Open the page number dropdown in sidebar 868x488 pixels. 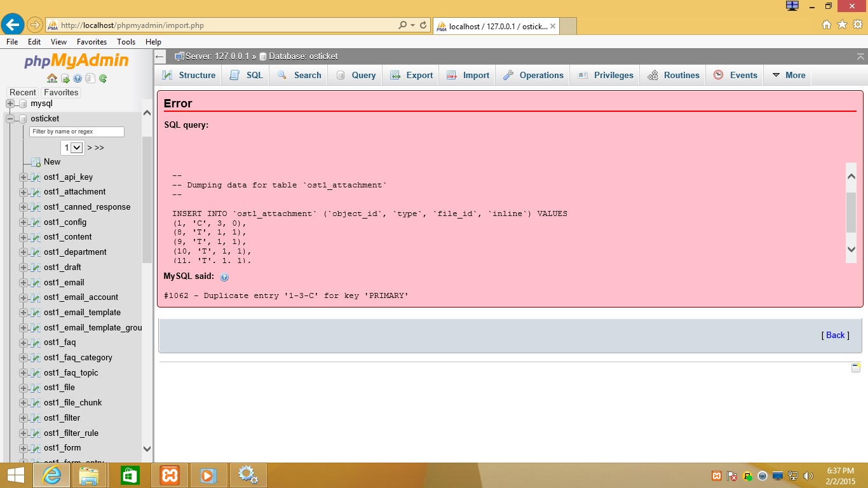coord(73,147)
